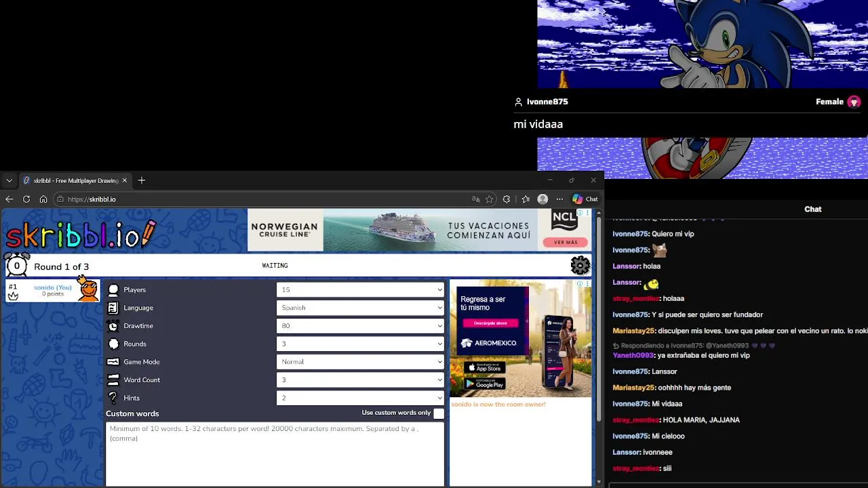Click the Ivonne875 name above 'mi vidaaa'
Image resolution: width=868 pixels, height=488 pixels.
pyautogui.click(x=547, y=102)
